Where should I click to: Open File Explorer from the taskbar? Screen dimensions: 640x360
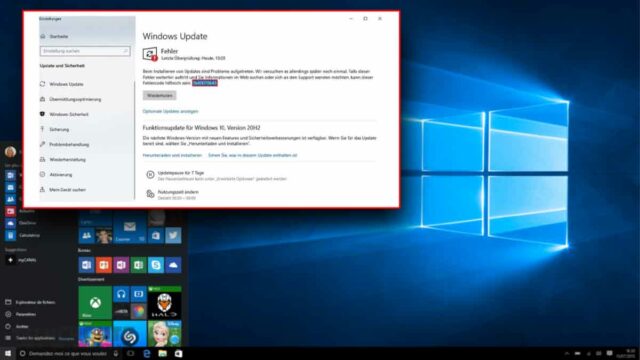coord(162,353)
